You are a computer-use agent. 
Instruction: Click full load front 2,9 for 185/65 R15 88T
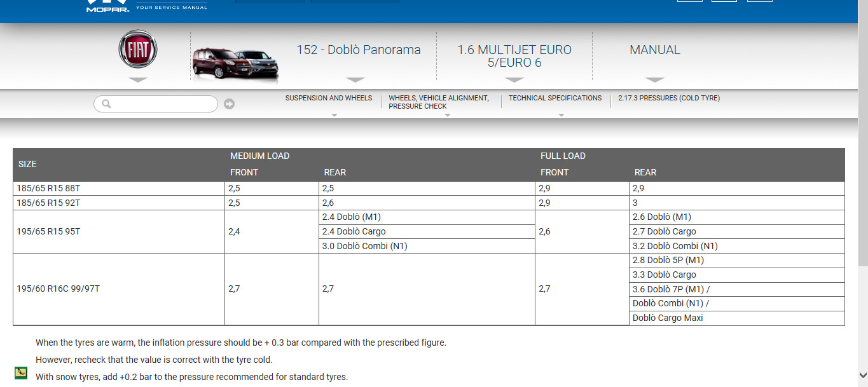pyautogui.click(x=582, y=189)
